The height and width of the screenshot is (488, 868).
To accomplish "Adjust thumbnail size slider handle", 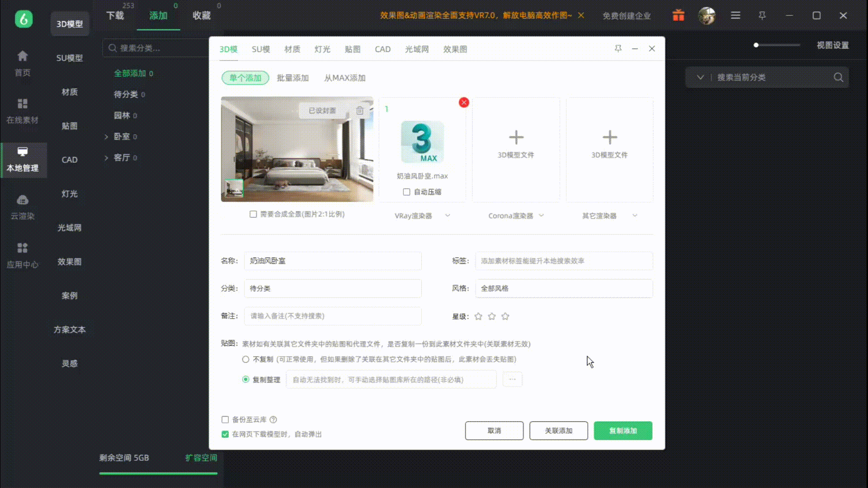I will [x=756, y=45].
